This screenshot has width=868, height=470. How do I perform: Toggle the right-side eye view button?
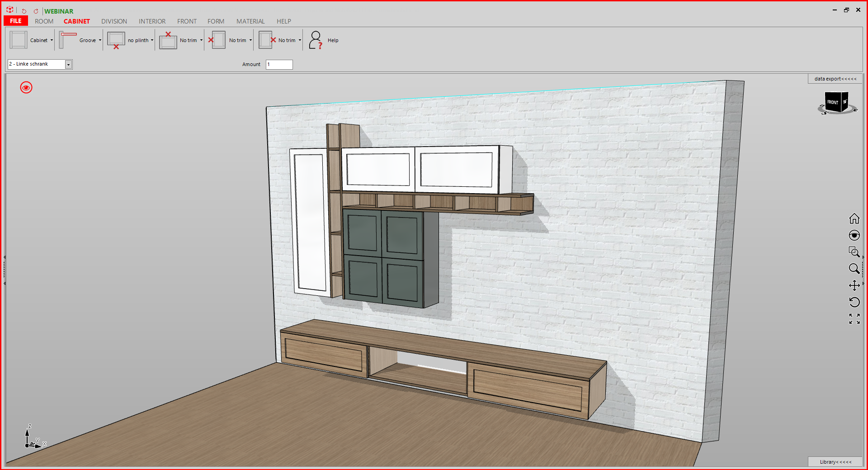(854, 235)
